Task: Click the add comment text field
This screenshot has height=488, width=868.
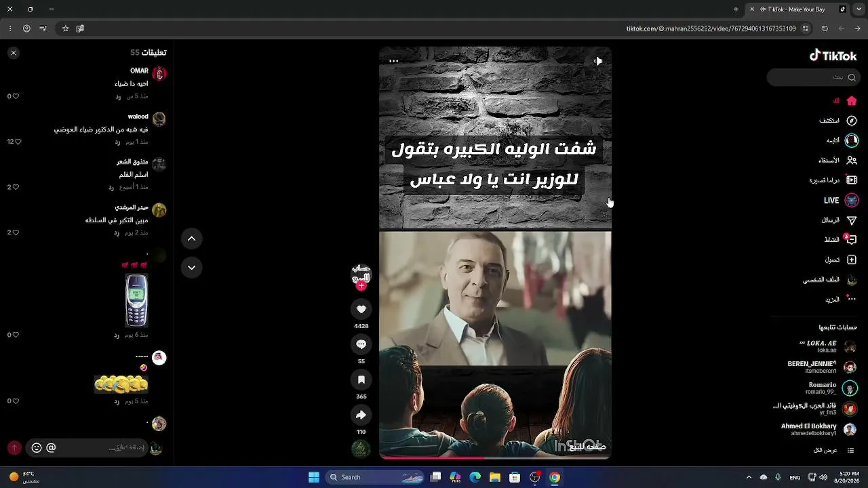Action: tap(88, 448)
